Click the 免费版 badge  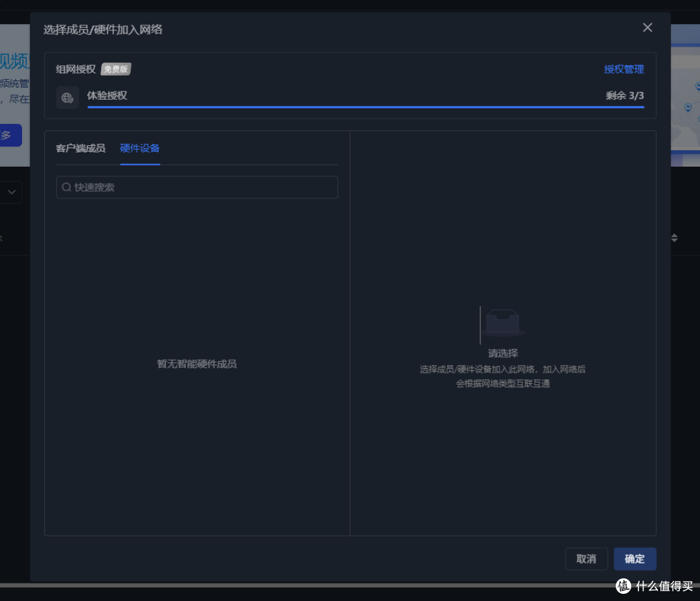pos(115,69)
